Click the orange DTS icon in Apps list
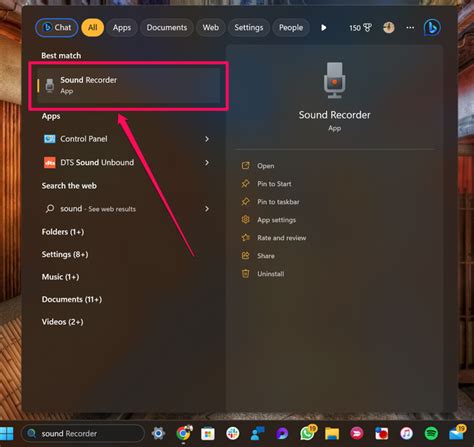This screenshot has height=447, width=474. click(x=50, y=163)
